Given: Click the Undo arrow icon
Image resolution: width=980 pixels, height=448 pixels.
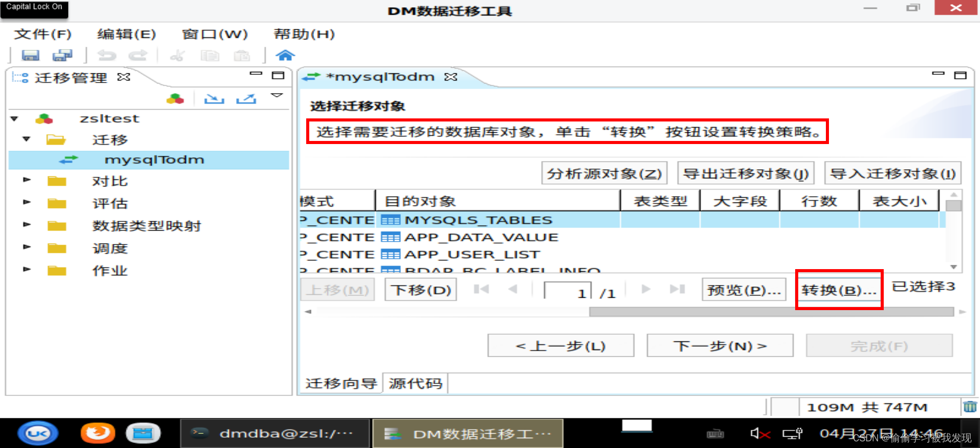Looking at the screenshot, I should point(107,55).
